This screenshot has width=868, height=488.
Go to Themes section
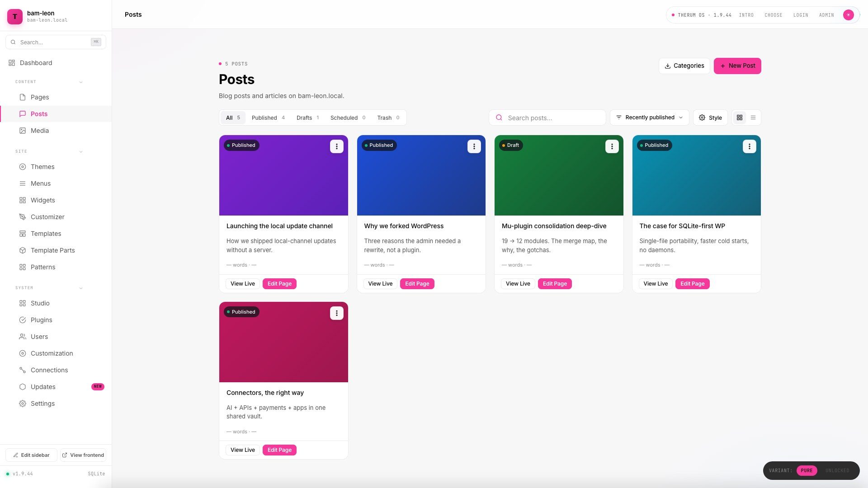(x=56, y=167)
